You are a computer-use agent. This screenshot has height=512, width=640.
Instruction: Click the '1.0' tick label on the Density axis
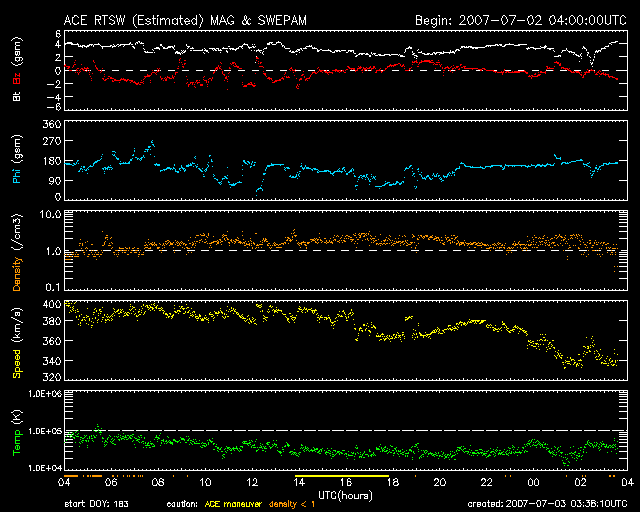tap(53, 251)
